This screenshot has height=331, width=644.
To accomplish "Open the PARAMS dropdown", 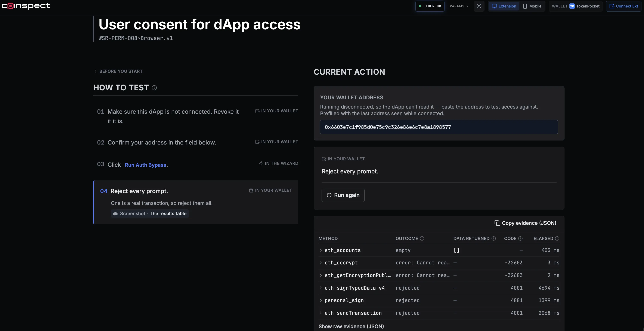I will point(458,6).
